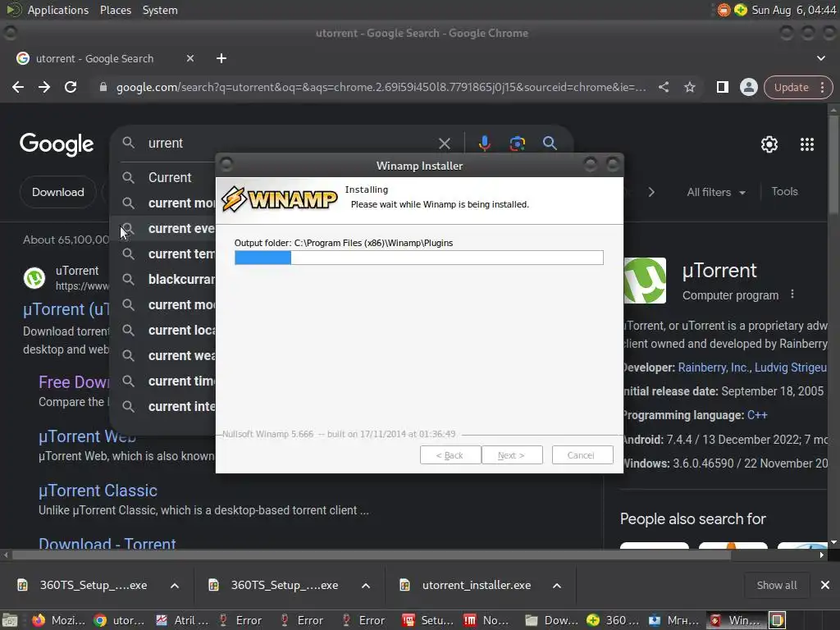The height and width of the screenshot is (630, 840).
Task: Switch to the Mozilla Firefox taskbar item
Action: 59,620
